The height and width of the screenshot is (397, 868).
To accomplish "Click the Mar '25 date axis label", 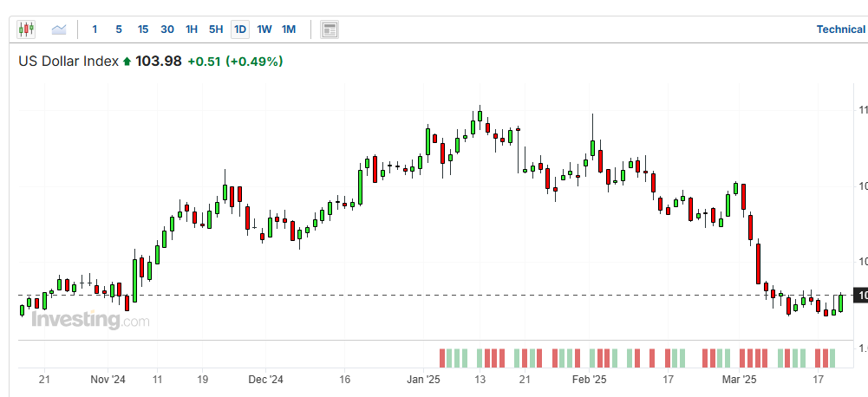I will (741, 380).
